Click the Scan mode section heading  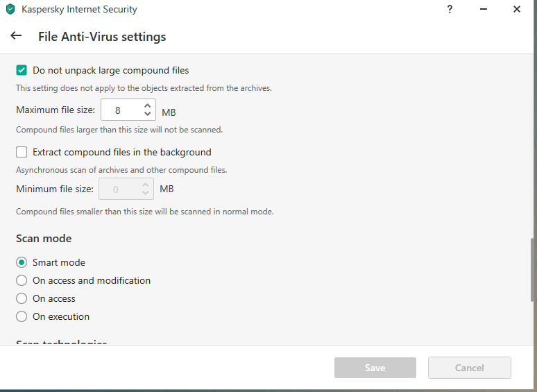pos(44,239)
